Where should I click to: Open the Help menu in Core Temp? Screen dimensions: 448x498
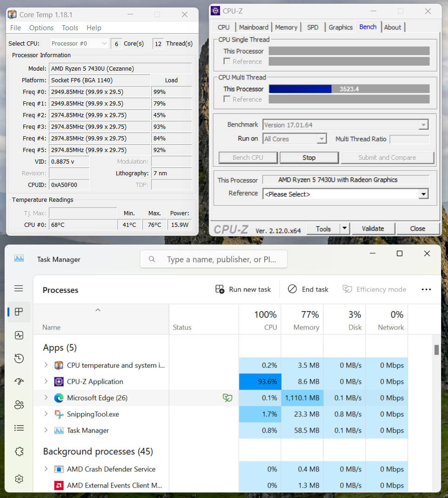click(x=94, y=28)
